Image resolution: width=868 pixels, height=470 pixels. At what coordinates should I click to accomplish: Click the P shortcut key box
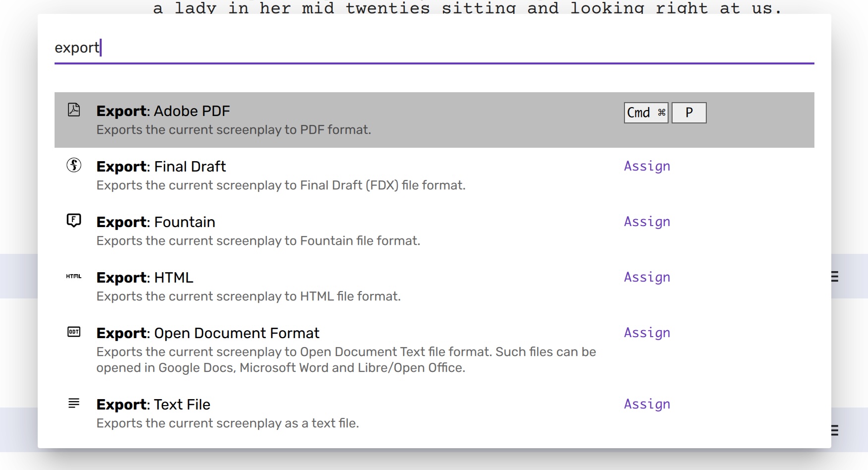click(x=689, y=113)
